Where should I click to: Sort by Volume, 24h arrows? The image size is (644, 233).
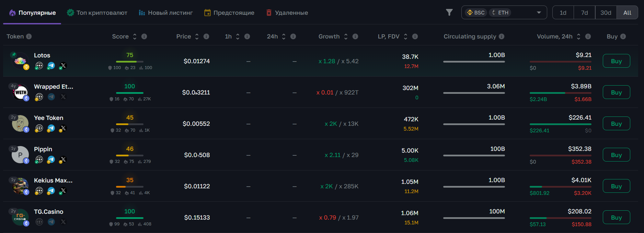[x=578, y=36]
